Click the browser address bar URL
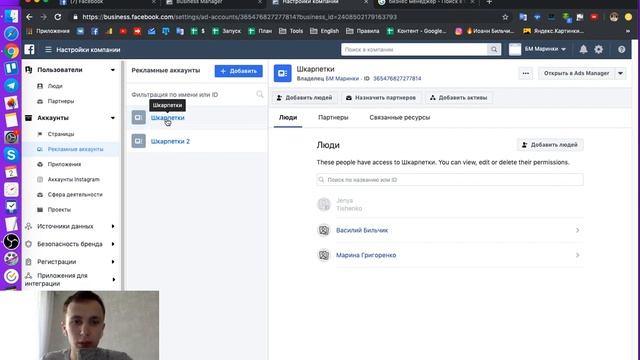 [239, 17]
